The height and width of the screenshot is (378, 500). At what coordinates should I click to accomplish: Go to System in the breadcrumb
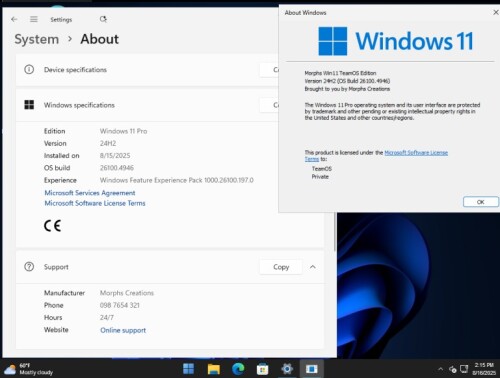click(37, 39)
